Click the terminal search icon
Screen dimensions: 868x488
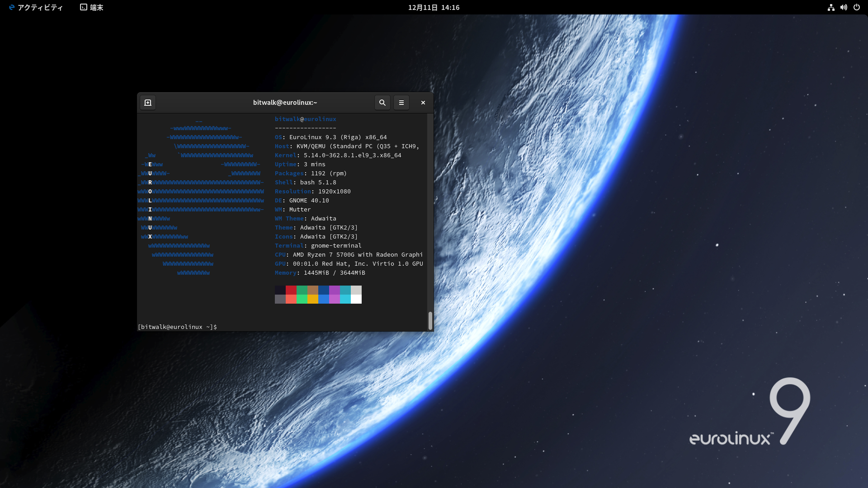382,103
